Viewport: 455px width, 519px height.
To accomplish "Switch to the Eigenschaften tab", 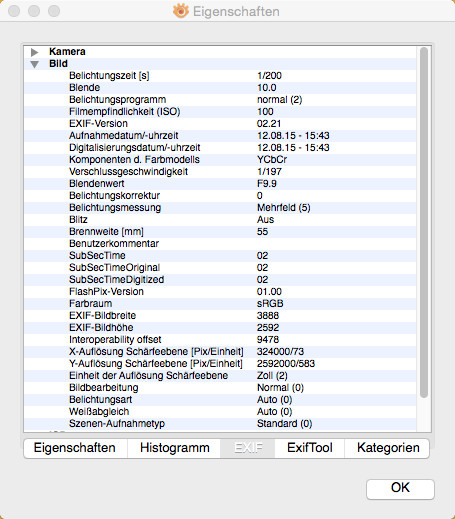I will pyautogui.click(x=75, y=448).
